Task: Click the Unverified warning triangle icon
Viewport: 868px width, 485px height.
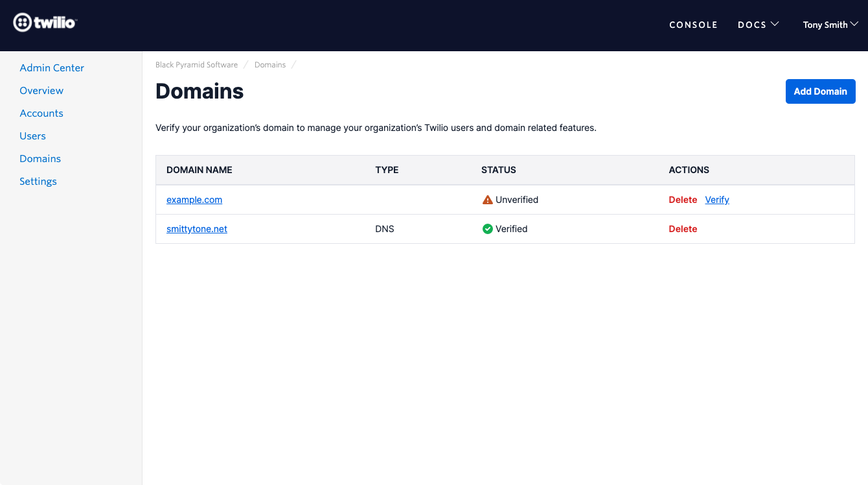Action: pos(488,200)
